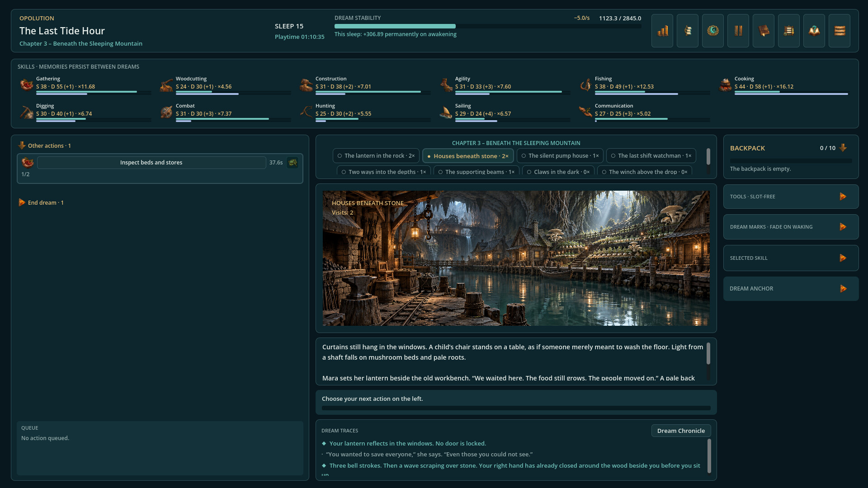Select 'Two ways into the depths' location

[x=383, y=171]
